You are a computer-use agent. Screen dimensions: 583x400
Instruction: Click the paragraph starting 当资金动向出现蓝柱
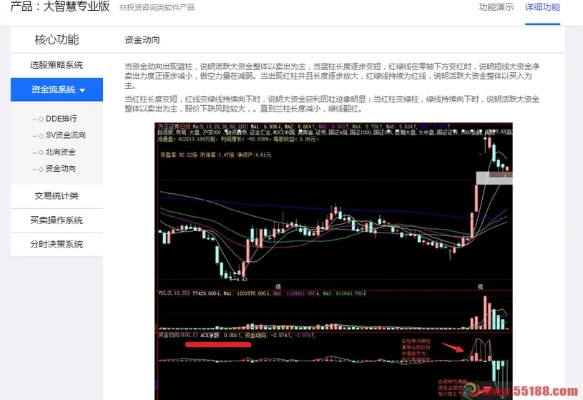[x=332, y=76]
